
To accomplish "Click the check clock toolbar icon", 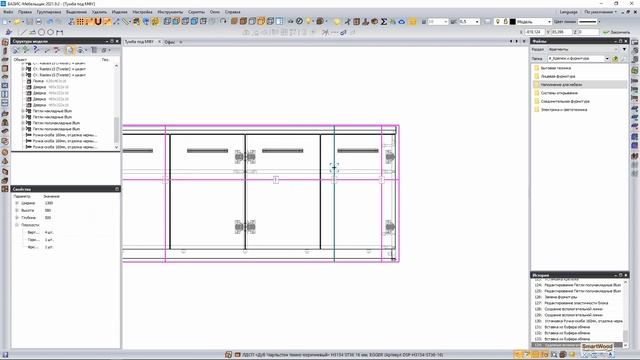I will tap(299, 21).
